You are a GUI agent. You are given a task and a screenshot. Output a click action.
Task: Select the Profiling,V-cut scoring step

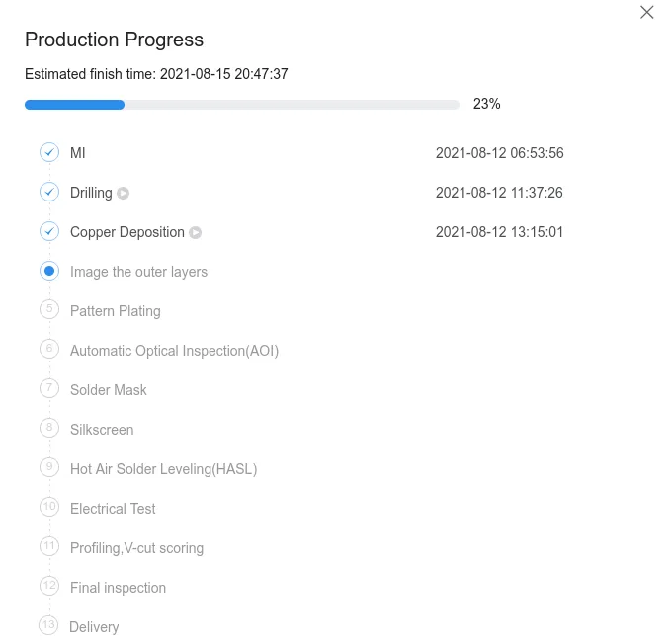(x=137, y=548)
